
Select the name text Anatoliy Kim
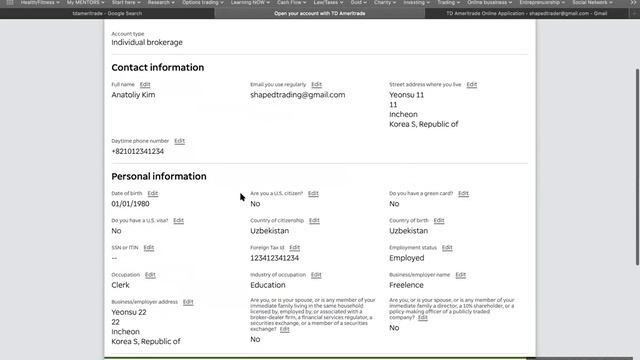(133, 95)
